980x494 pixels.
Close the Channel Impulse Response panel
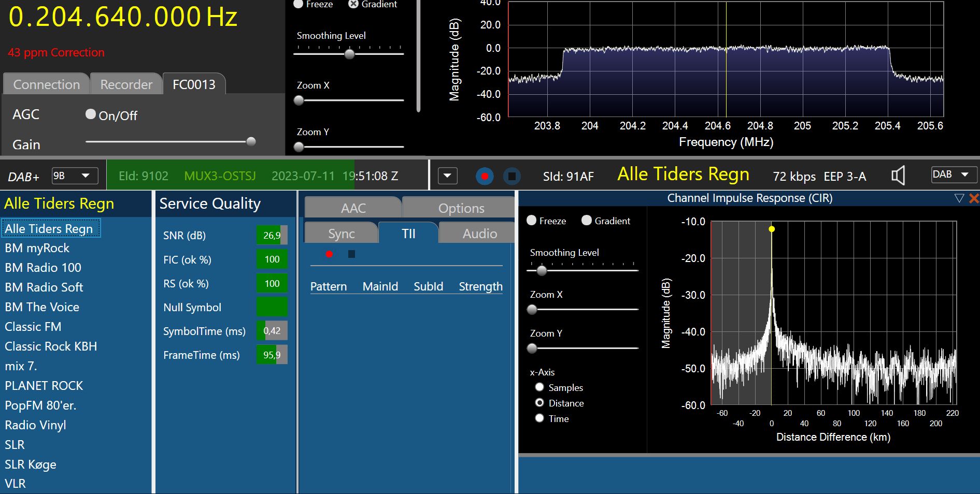pos(974,198)
